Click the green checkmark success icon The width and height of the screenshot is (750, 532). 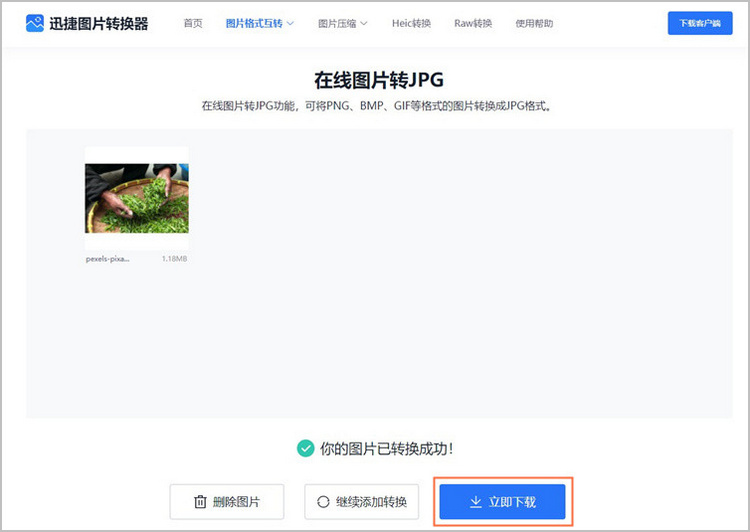coord(306,449)
